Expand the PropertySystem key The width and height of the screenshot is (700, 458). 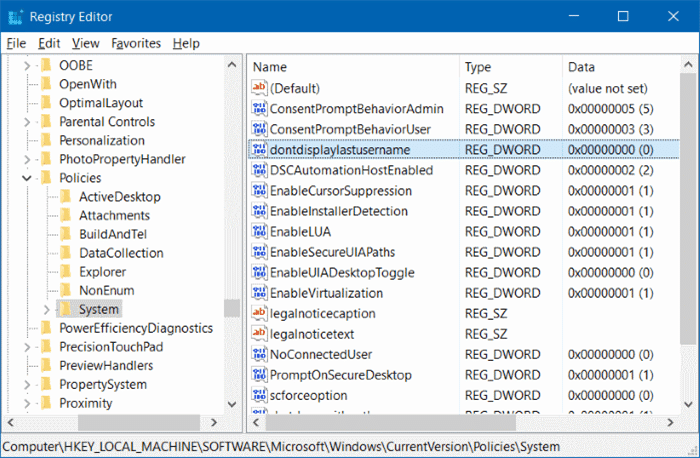coord(27,384)
